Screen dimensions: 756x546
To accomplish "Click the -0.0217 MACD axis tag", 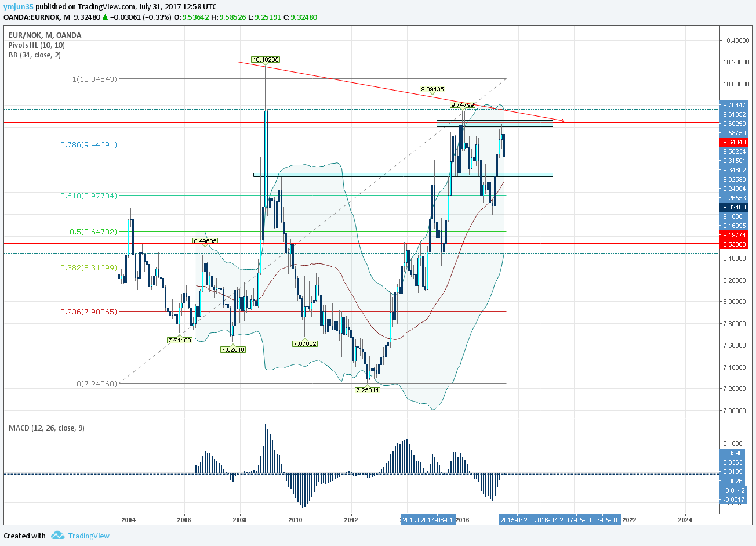I will click(x=733, y=500).
